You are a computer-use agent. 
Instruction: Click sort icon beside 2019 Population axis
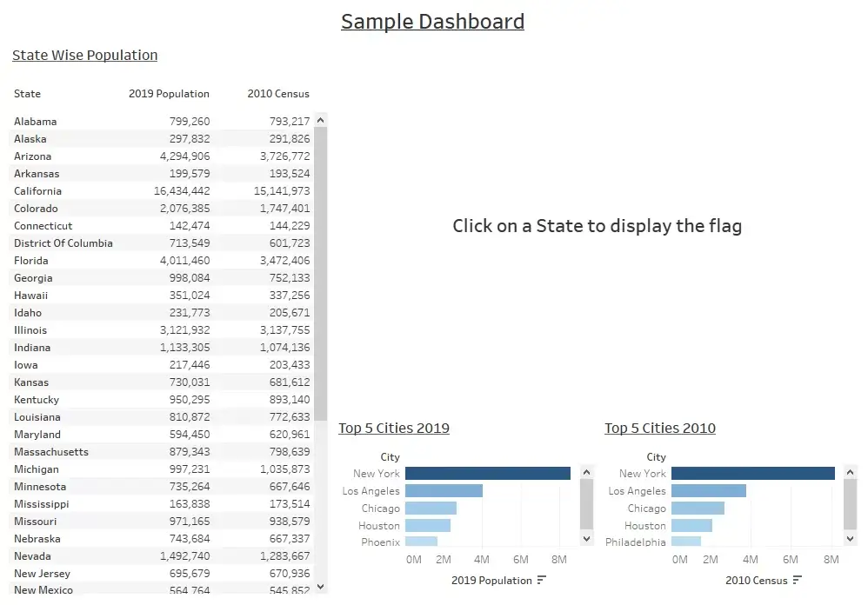coord(541,580)
